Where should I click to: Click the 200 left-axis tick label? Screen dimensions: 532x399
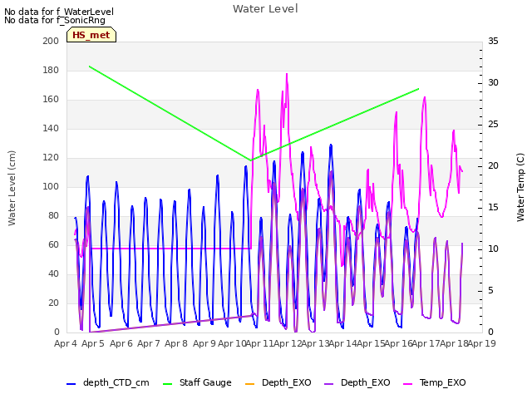click(51, 41)
